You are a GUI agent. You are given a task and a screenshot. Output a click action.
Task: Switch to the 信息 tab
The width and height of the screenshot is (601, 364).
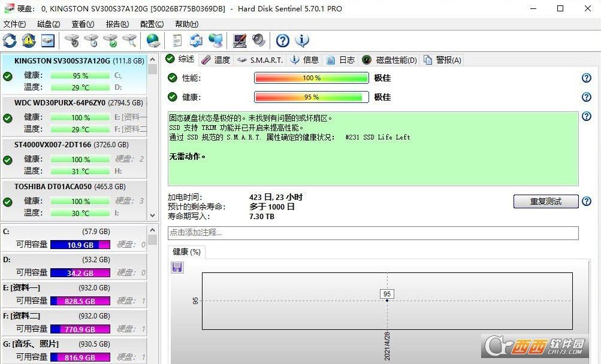[x=304, y=60]
